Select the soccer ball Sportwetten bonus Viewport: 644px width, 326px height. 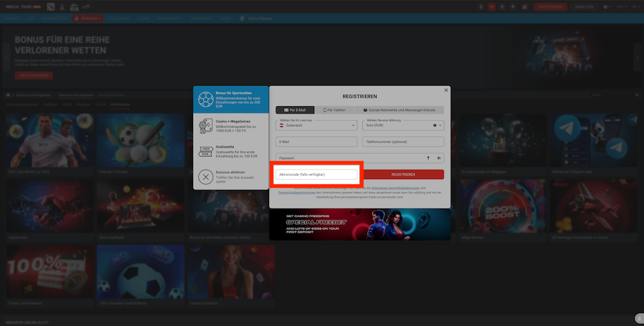pos(205,99)
